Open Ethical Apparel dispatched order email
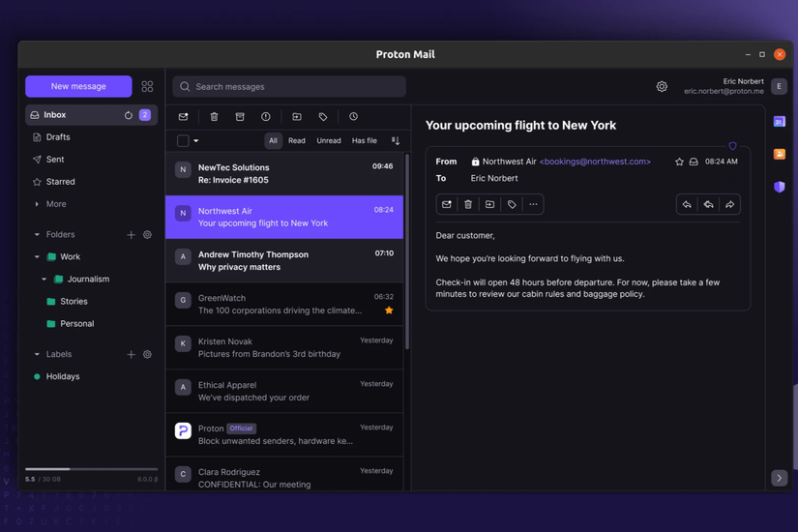Viewport: 798px width, 532px height. [284, 391]
